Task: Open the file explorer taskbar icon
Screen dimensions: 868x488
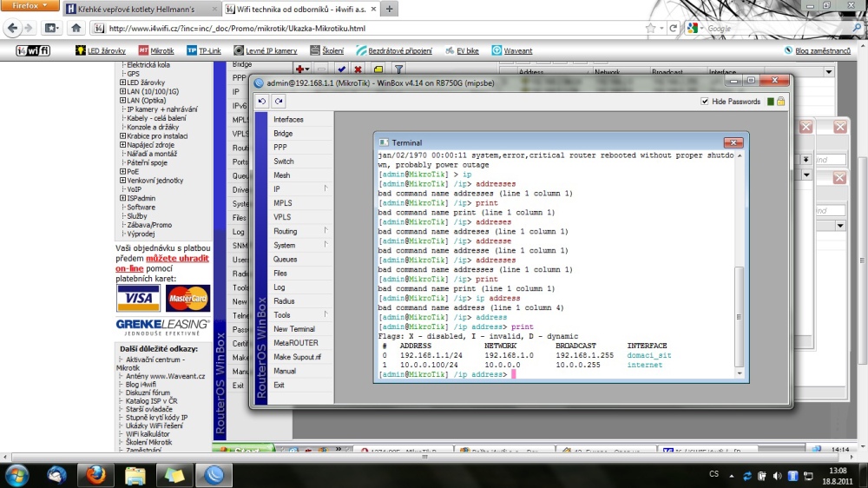Action: (135, 475)
